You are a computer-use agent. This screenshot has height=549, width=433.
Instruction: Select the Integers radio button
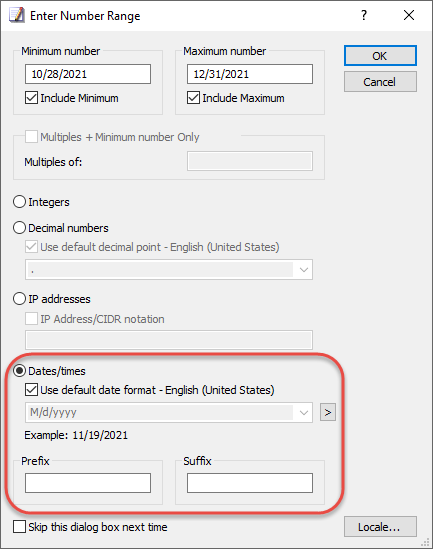tap(19, 202)
